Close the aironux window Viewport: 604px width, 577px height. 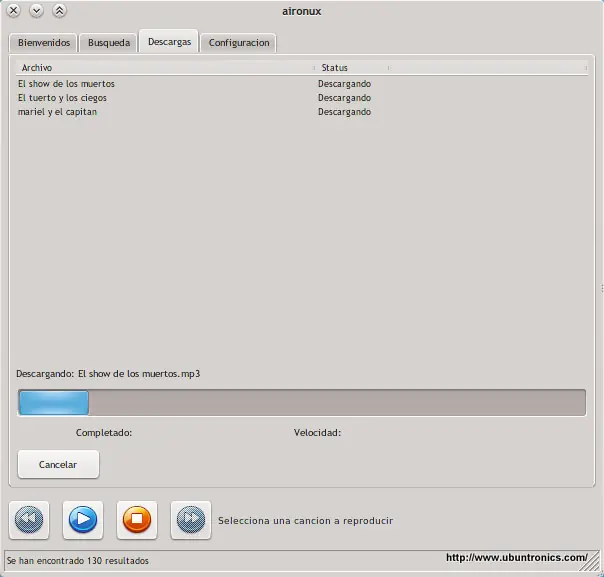[x=13, y=10]
